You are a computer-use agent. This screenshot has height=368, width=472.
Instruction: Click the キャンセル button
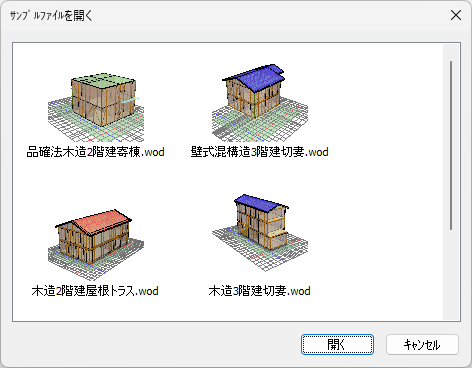tap(422, 344)
